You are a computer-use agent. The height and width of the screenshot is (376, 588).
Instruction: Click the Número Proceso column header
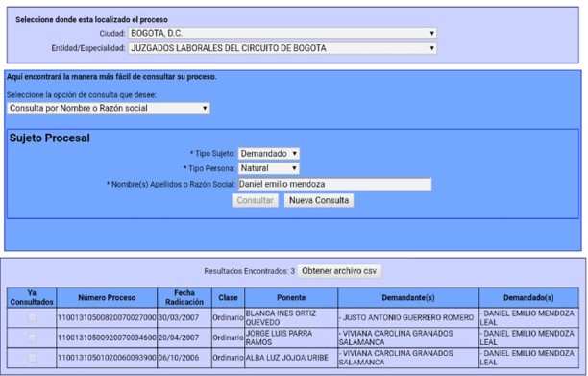107,298
